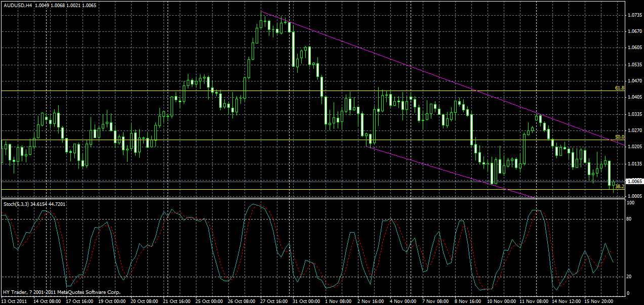Select the 61.8 Fibonacci level label

click(619, 89)
